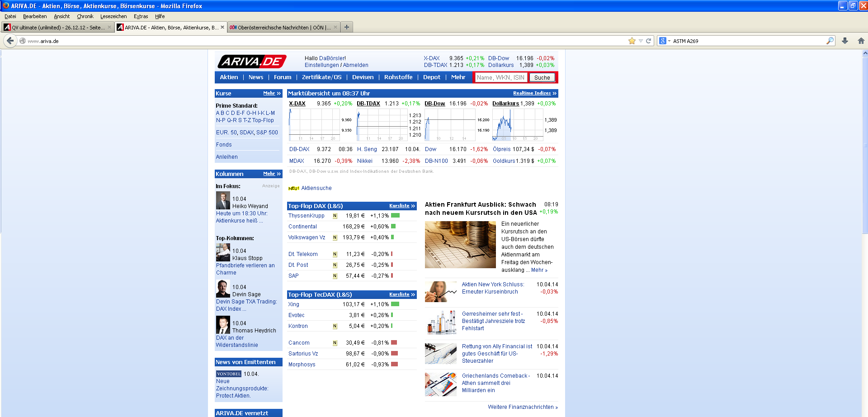The height and width of the screenshot is (417, 868).
Task: Open the Google search engine dropdown
Action: pos(665,41)
